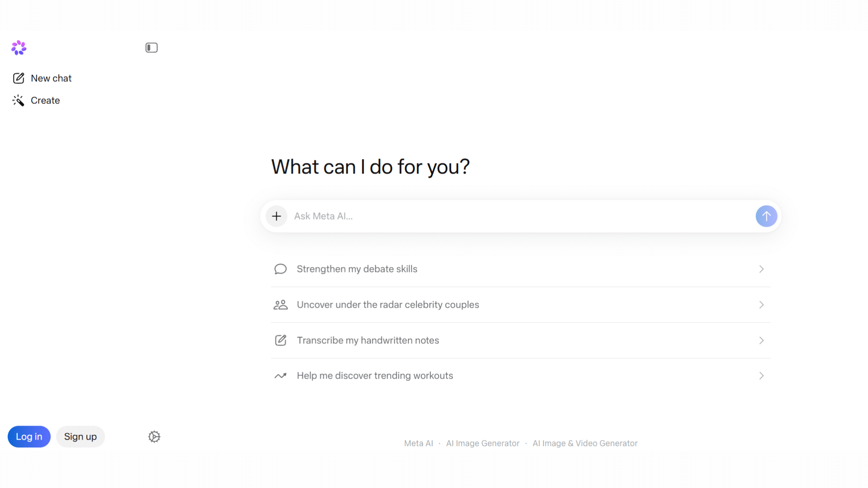Choose Uncover under the radar celebrity couples
This screenshot has height=488, width=868.
pyautogui.click(x=521, y=305)
